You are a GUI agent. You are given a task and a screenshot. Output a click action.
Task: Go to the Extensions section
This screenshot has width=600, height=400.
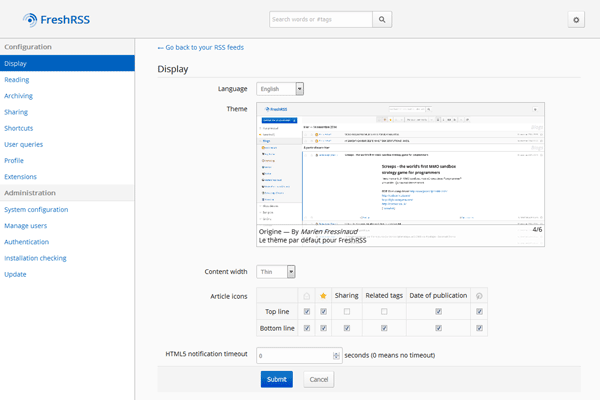click(20, 176)
